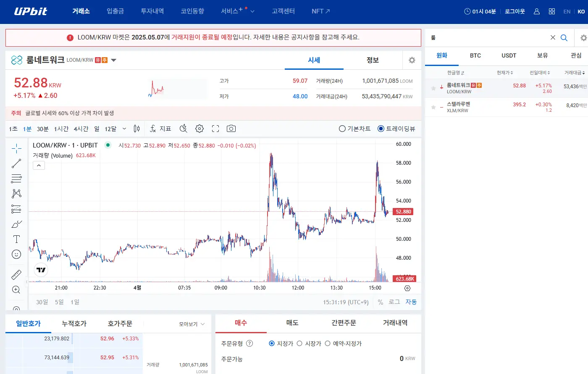This screenshot has height=374, width=588.
Task: Click the coin search input field
Action: tap(487, 38)
